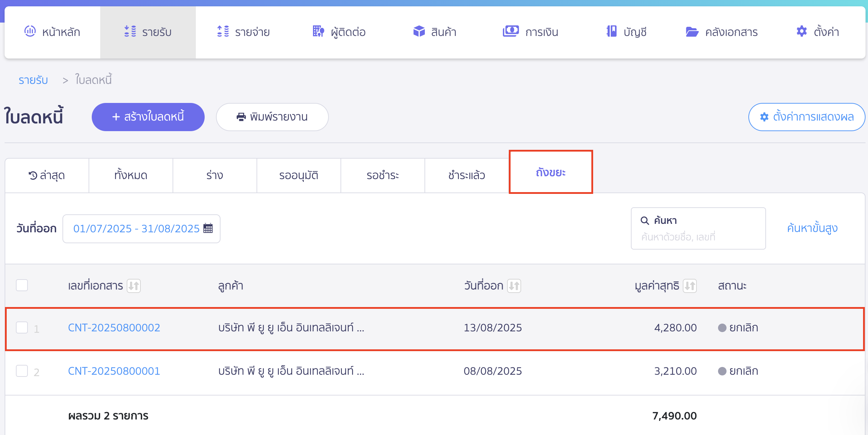The height and width of the screenshot is (435, 868).
Task: Switch to the รอชำระ tab
Action: pos(383,175)
